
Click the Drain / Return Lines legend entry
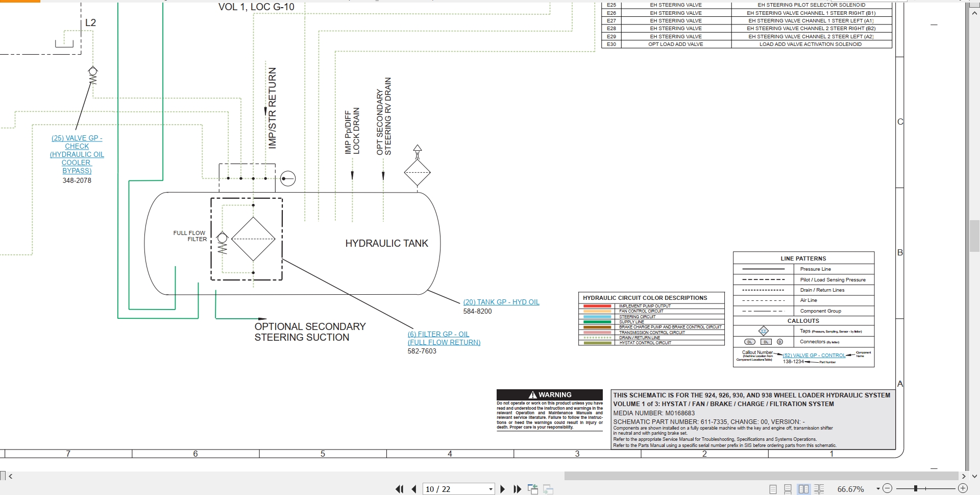[822, 290]
